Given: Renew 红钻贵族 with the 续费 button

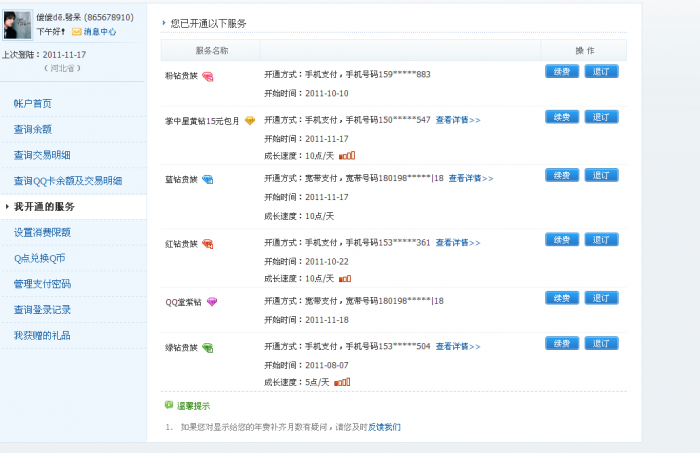Looking at the screenshot, I should (562, 240).
